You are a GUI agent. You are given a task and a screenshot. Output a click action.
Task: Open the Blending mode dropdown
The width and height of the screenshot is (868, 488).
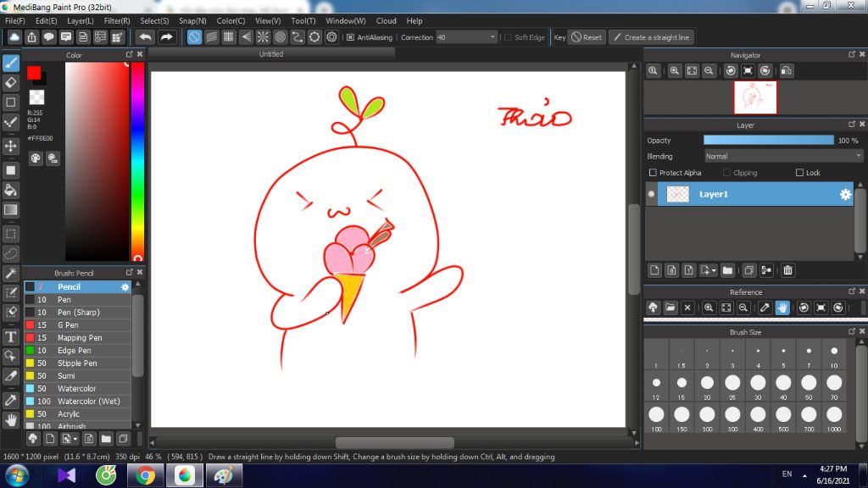783,157
